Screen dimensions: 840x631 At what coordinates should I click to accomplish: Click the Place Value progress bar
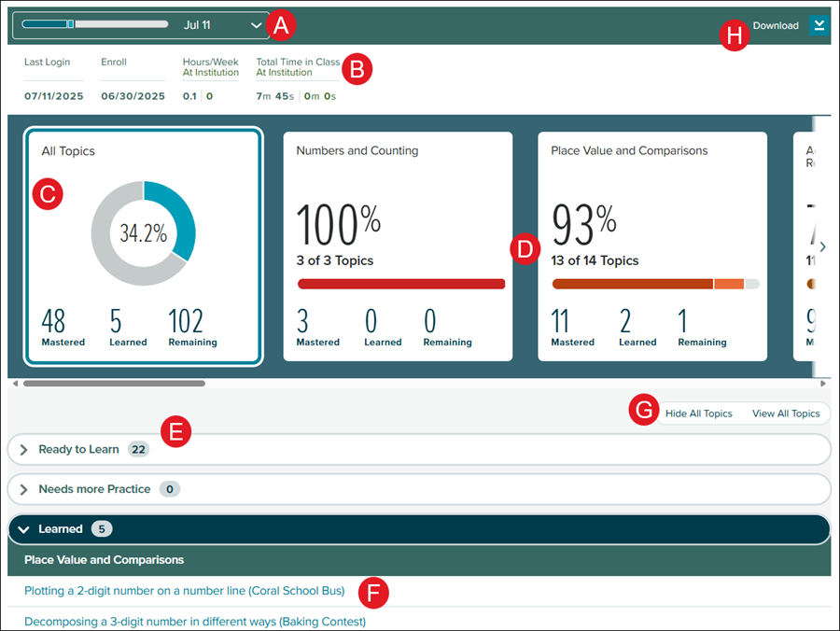tap(655, 284)
